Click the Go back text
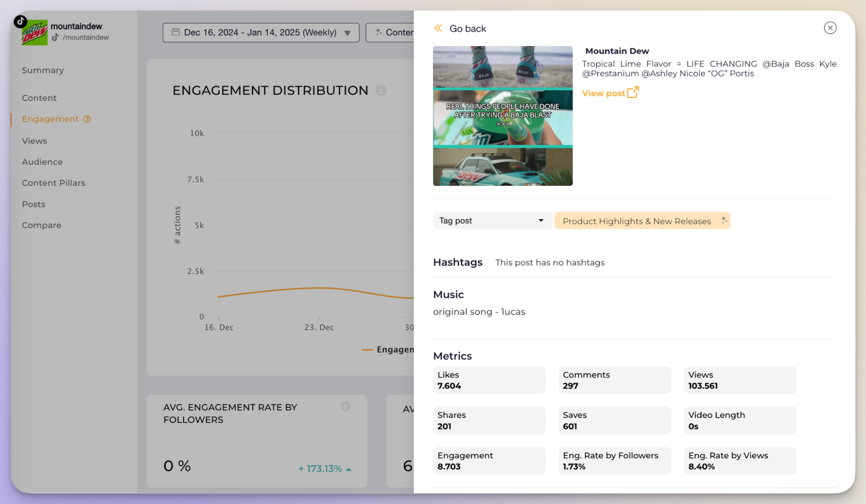 coord(467,29)
